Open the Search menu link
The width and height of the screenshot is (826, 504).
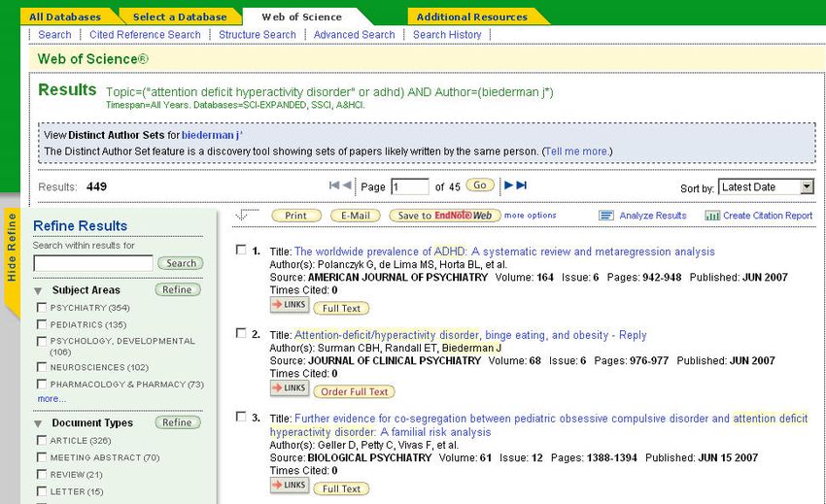(54, 34)
